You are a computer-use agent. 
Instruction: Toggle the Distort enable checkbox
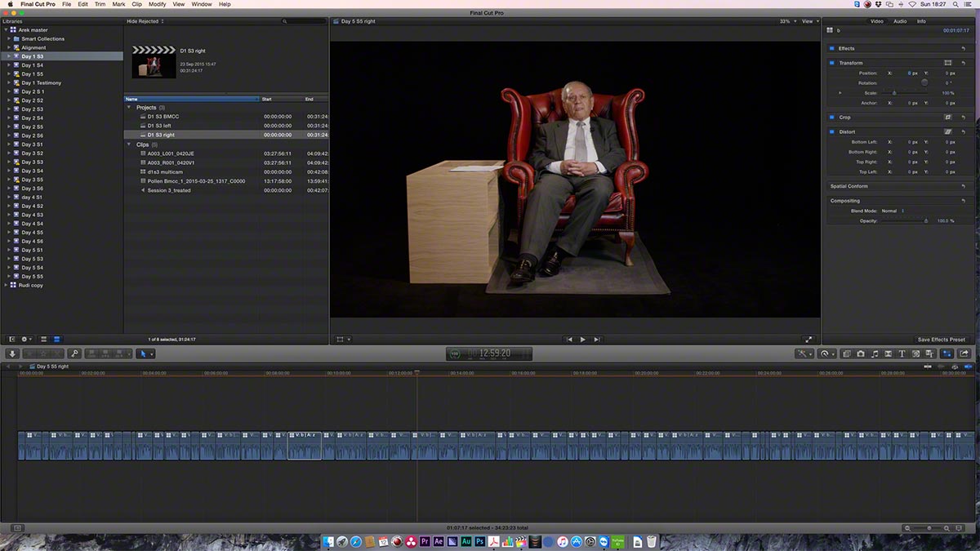point(831,132)
